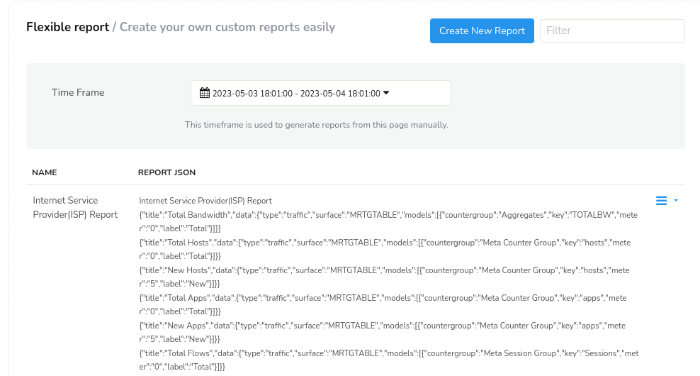Image resolution: width=700 pixels, height=376 pixels.
Task: Sort by the NAME column header
Action: coord(44,172)
